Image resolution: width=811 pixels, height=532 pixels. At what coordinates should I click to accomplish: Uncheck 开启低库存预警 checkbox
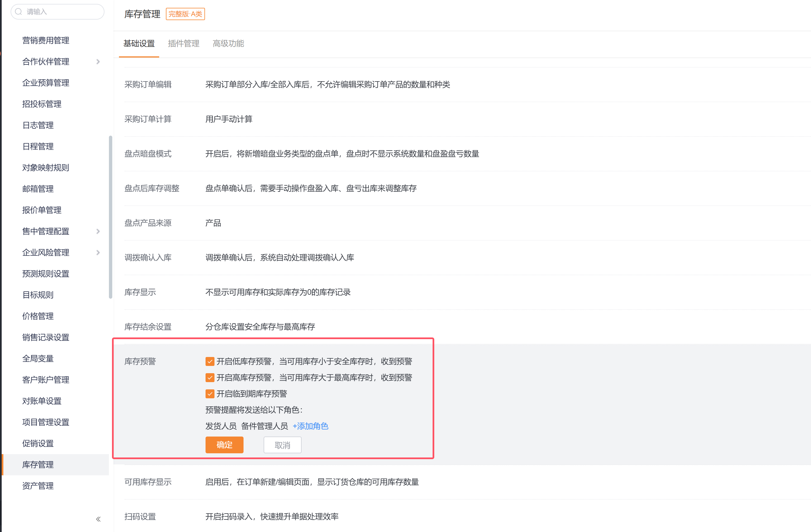click(210, 361)
